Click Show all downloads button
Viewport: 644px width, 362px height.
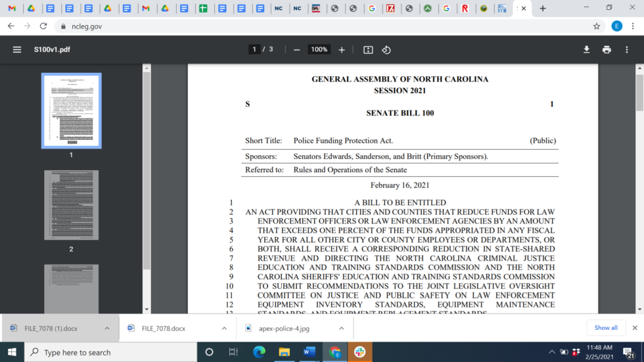click(x=605, y=328)
